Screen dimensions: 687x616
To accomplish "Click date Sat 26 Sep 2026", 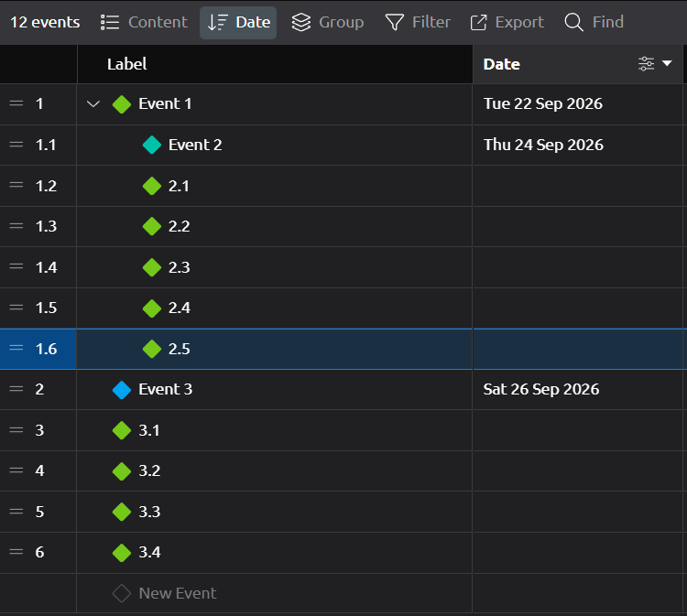I will 541,390.
